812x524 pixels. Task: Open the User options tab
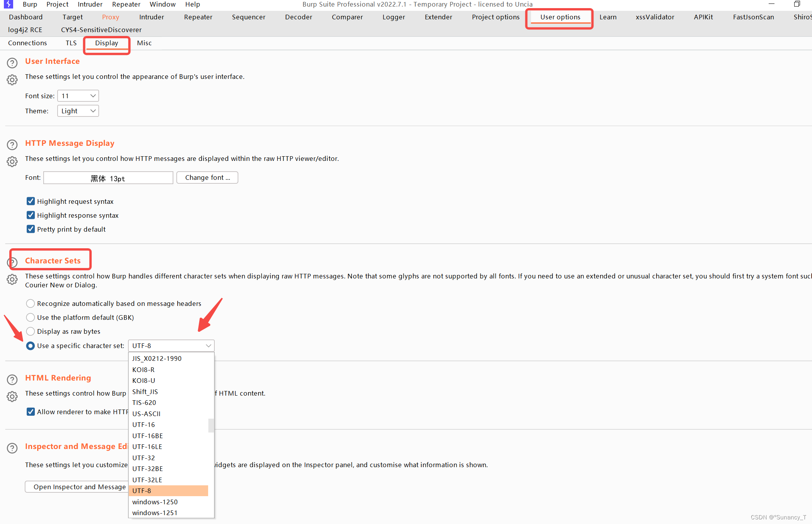click(560, 17)
